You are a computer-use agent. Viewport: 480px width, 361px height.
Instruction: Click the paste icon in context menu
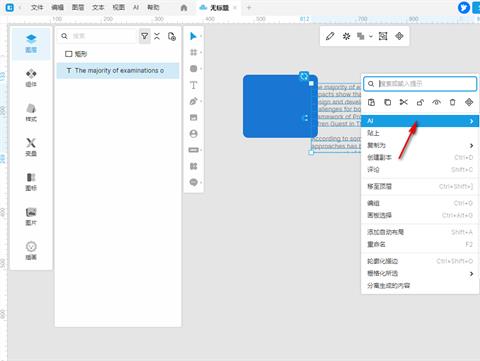click(x=371, y=102)
